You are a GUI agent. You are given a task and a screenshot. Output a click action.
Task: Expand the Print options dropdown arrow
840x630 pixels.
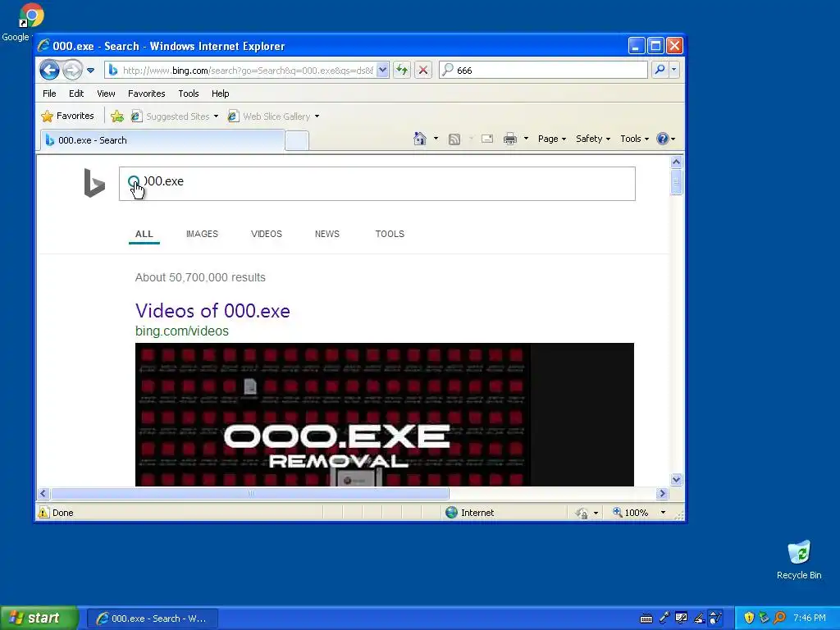[526, 139]
